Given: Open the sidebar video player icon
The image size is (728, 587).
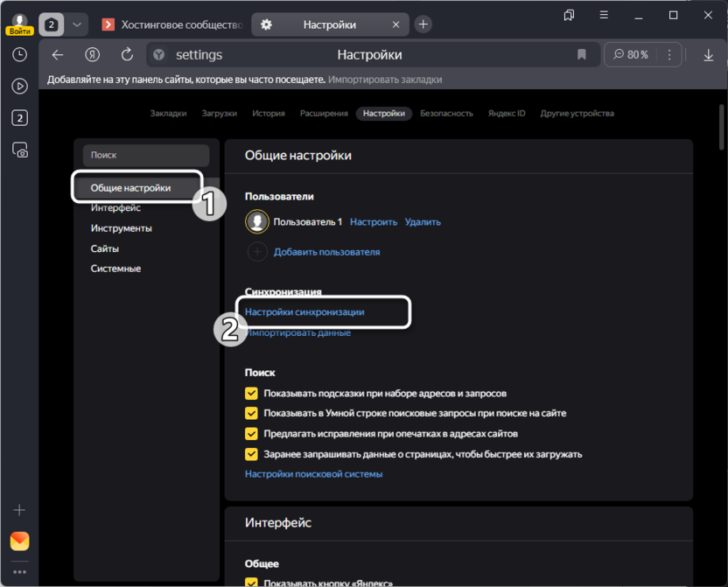Looking at the screenshot, I should (19, 87).
